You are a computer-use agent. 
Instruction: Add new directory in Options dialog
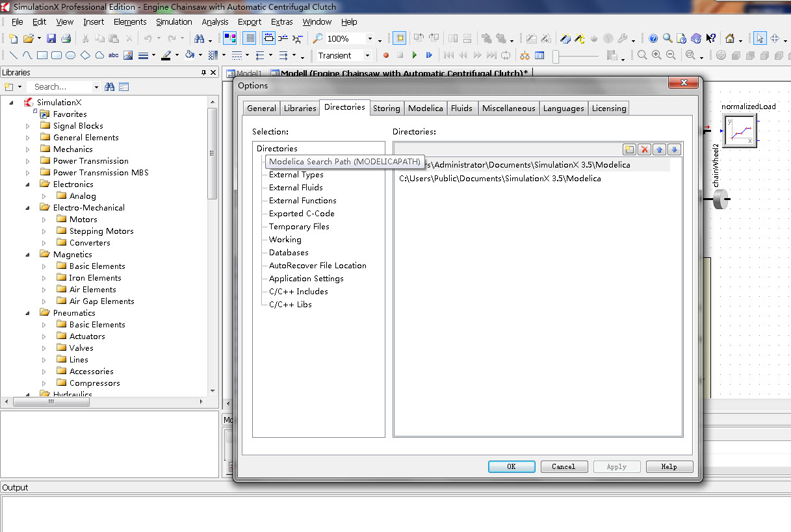pyautogui.click(x=629, y=149)
